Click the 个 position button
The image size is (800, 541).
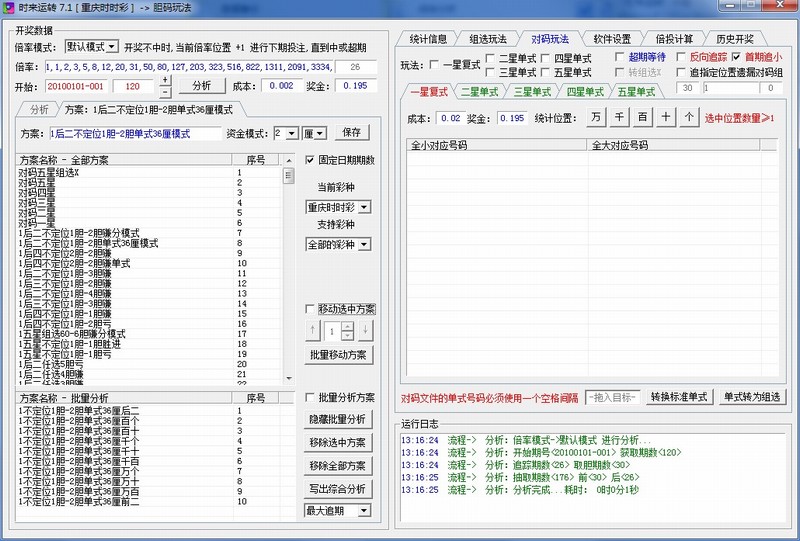point(689,118)
